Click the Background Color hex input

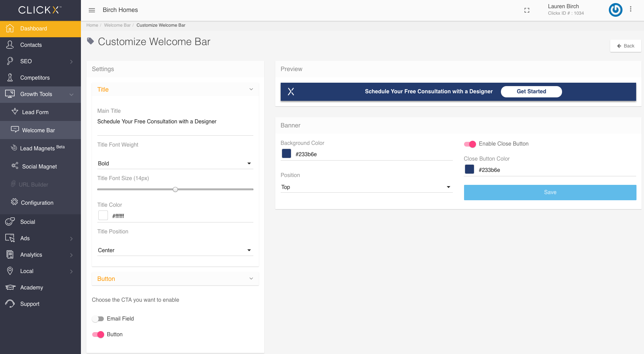pos(374,154)
